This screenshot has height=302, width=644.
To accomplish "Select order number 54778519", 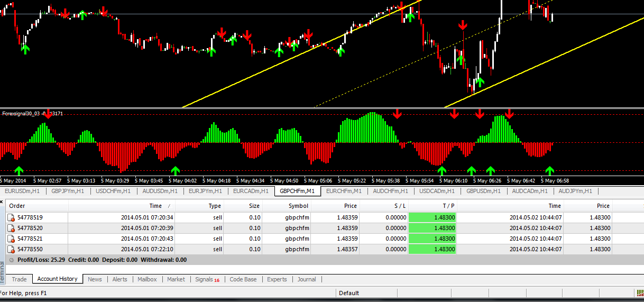I will (30, 217).
